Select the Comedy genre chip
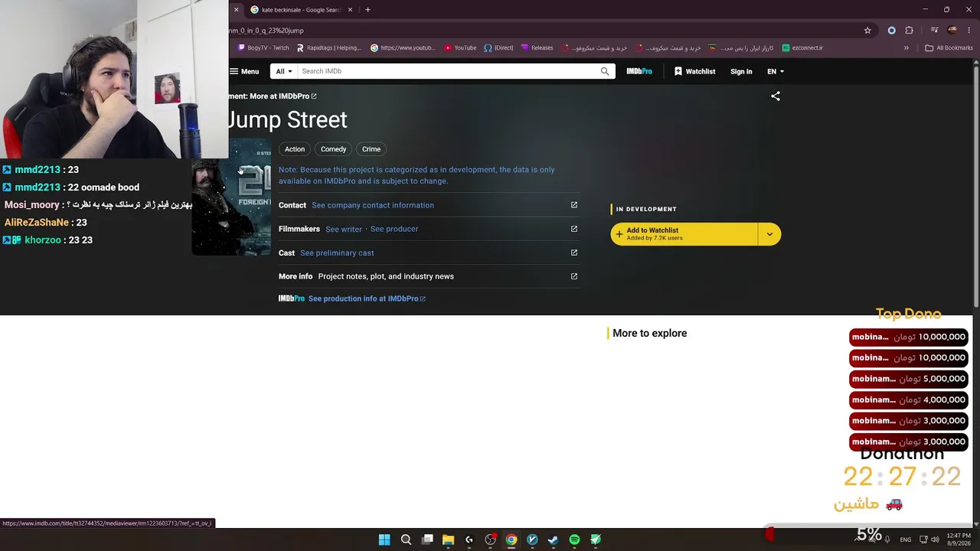The width and height of the screenshot is (980, 551). [333, 149]
